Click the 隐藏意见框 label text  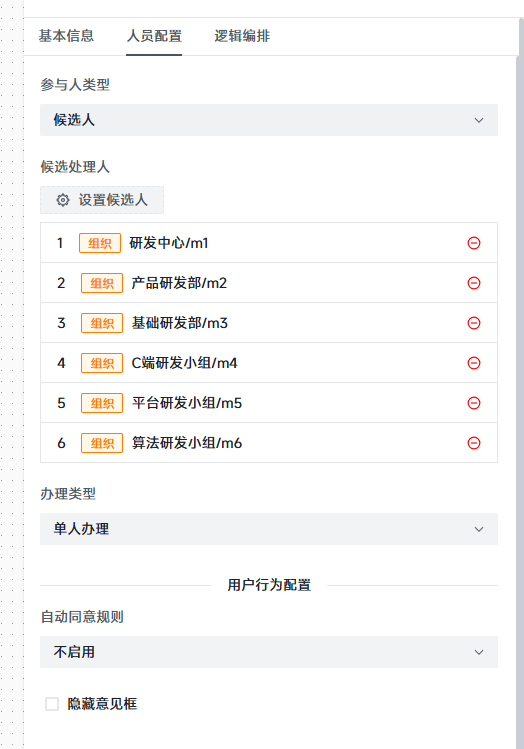(102, 704)
